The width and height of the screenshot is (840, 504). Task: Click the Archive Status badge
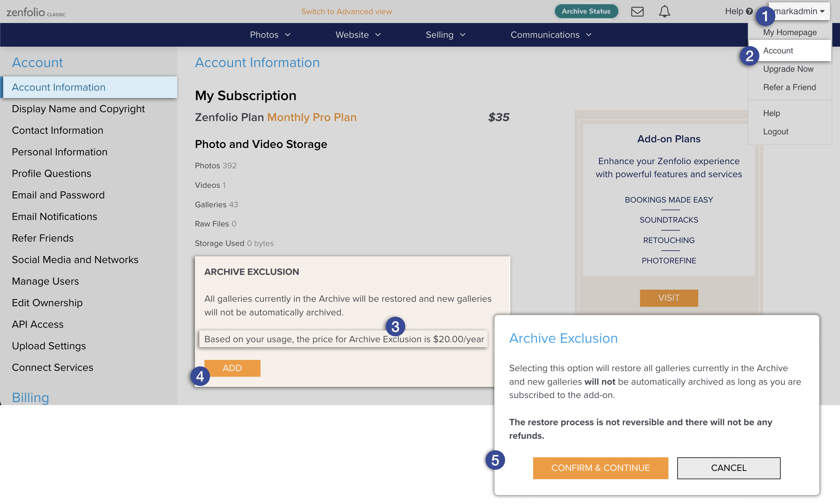click(x=586, y=11)
